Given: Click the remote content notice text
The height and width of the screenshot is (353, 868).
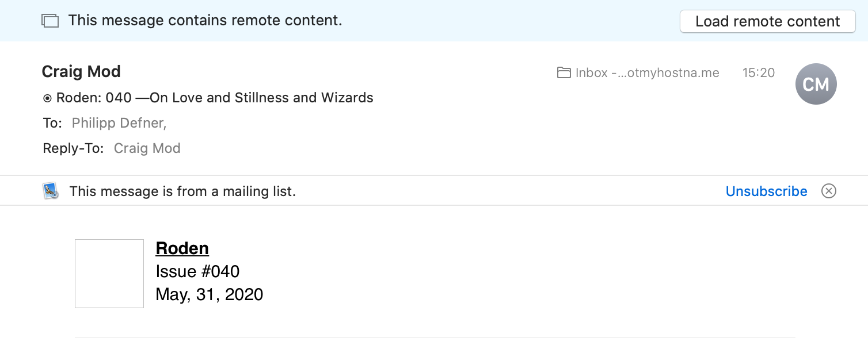Looking at the screenshot, I should (205, 21).
